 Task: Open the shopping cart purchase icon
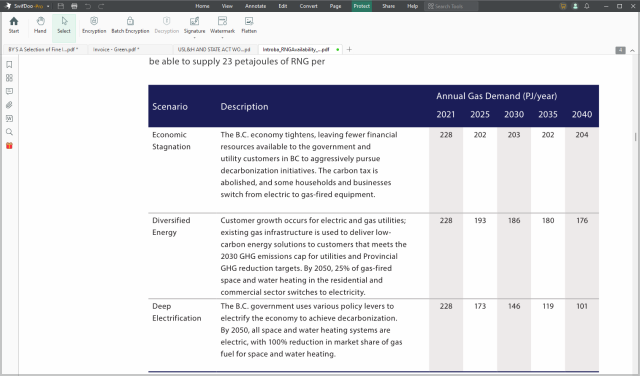coord(563,6)
